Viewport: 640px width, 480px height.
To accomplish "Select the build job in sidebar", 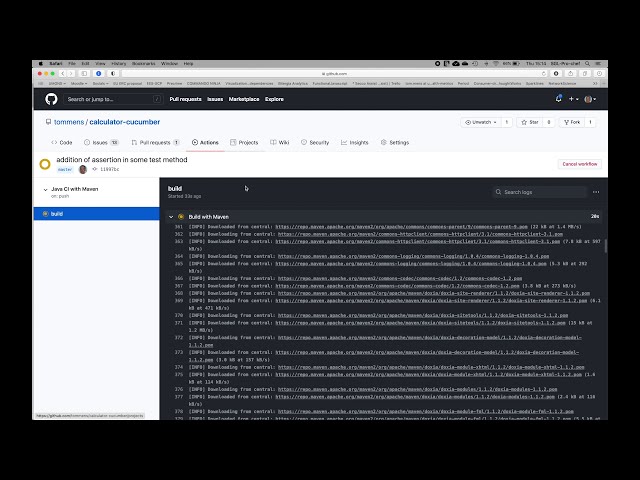I will [57, 213].
